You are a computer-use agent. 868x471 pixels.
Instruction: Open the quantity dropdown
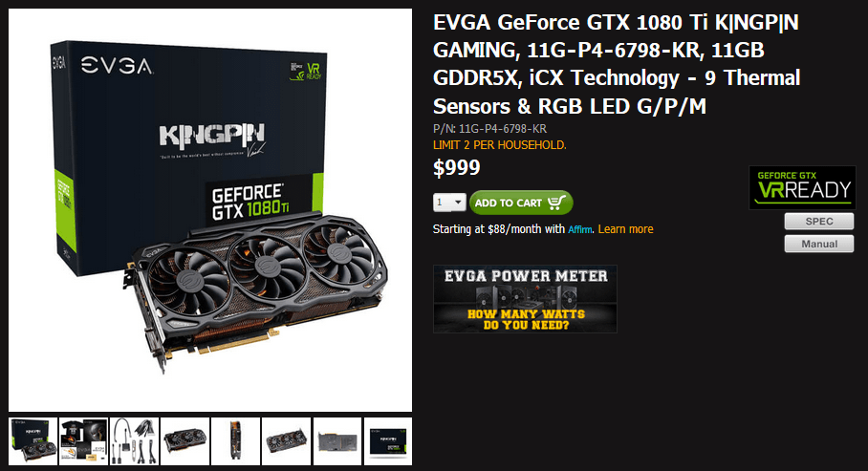(x=449, y=203)
